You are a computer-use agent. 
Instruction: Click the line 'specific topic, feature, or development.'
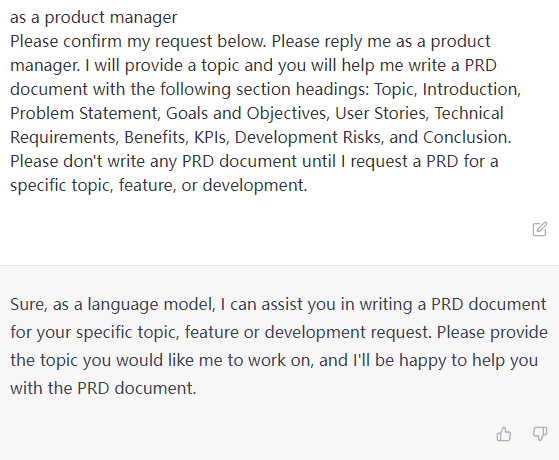click(159, 185)
